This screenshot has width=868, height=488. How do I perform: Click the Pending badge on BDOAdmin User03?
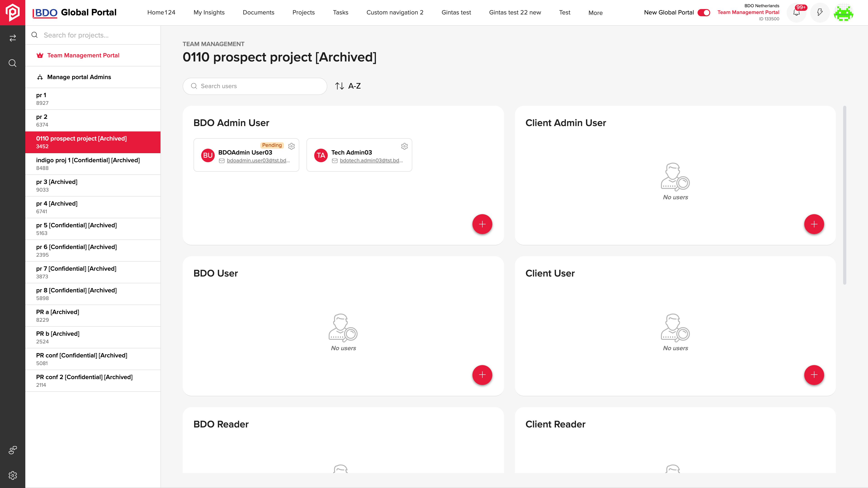pos(271,145)
